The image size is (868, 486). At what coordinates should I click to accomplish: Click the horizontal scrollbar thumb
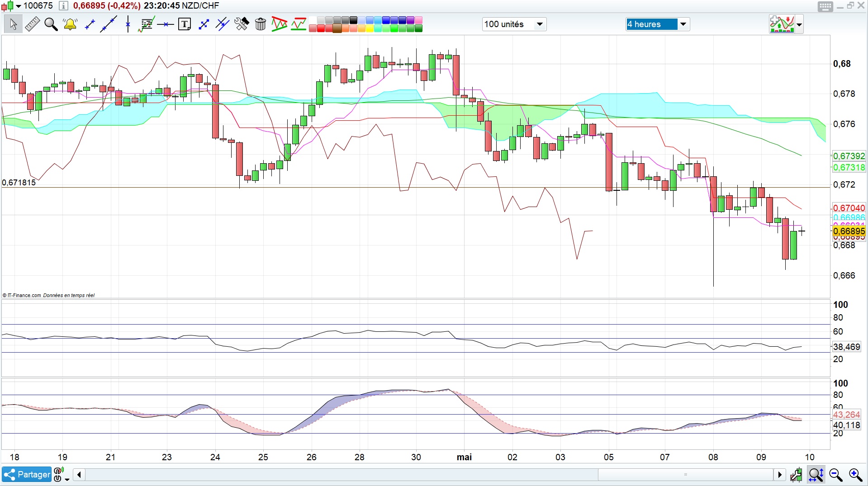coord(685,475)
